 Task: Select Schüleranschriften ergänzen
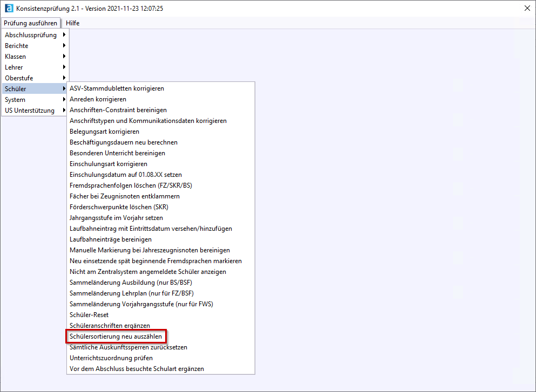click(x=161, y=326)
